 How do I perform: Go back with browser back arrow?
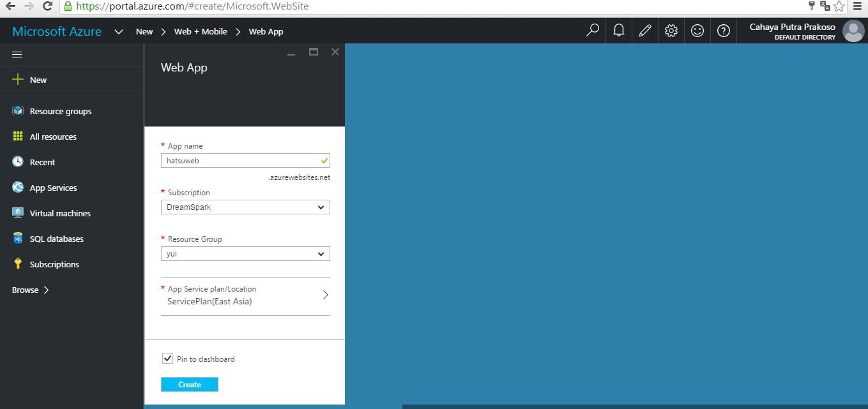[x=10, y=6]
